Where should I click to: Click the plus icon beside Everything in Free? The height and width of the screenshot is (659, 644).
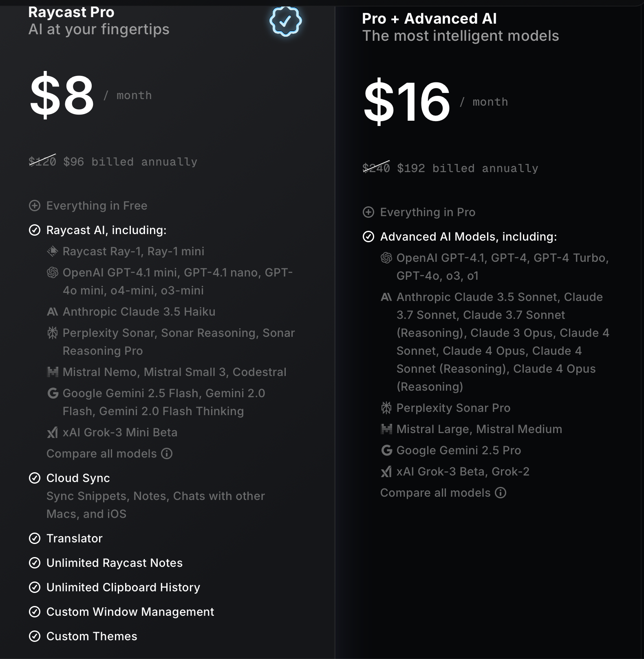35,206
